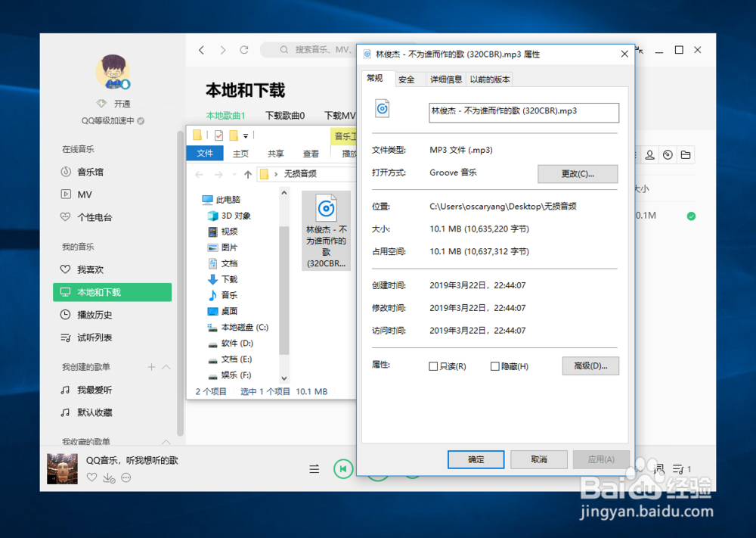The image size is (756, 538).
Task: Switch to the 下载MV tab
Action: pyautogui.click(x=340, y=115)
